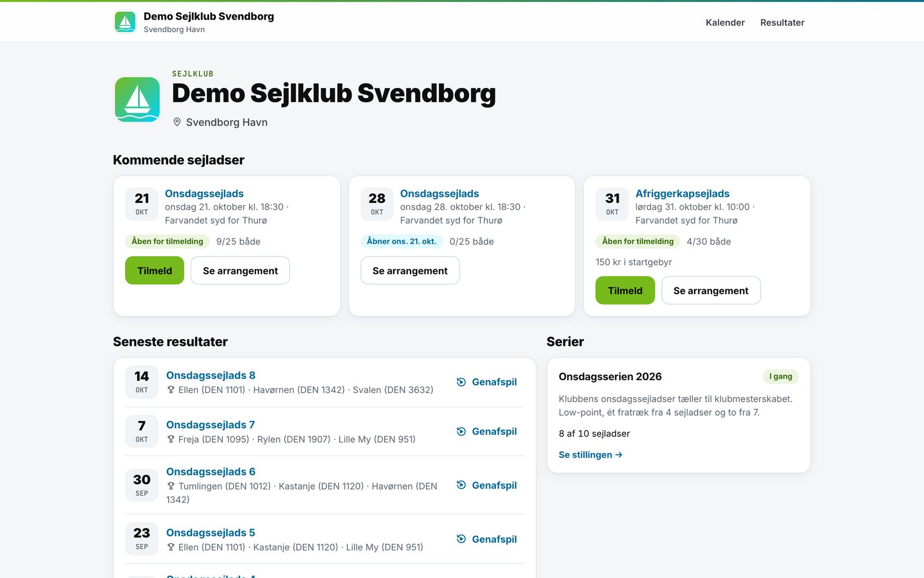Click the 30 SEP date tile
The height and width of the screenshot is (578, 924).
tap(141, 485)
